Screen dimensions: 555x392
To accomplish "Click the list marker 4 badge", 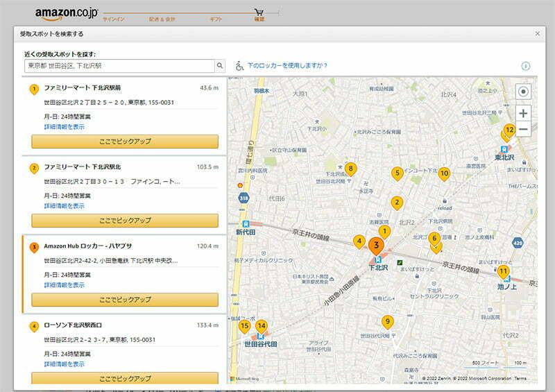I will click(34, 327).
